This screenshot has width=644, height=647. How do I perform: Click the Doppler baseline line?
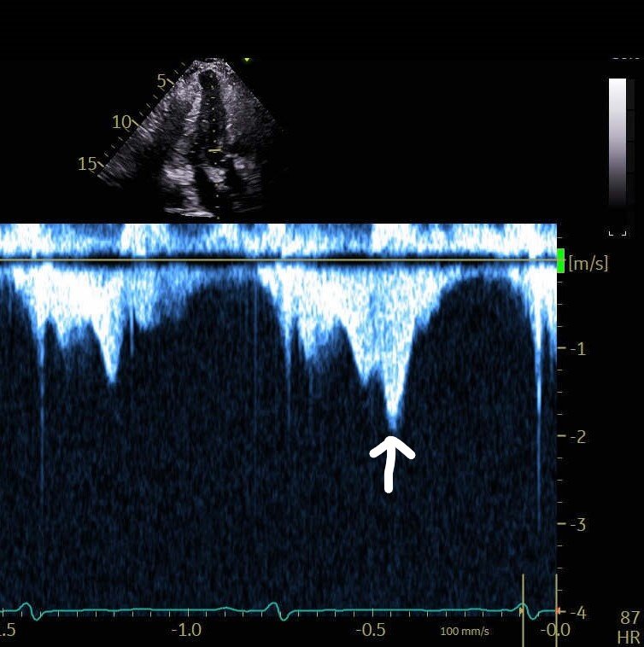pyautogui.click(x=278, y=260)
